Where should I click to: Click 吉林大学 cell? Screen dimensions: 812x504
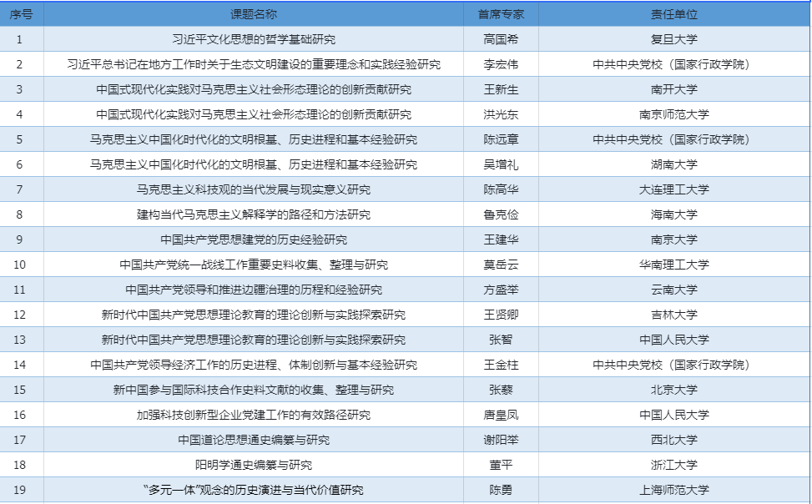pyautogui.click(x=673, y=315)
